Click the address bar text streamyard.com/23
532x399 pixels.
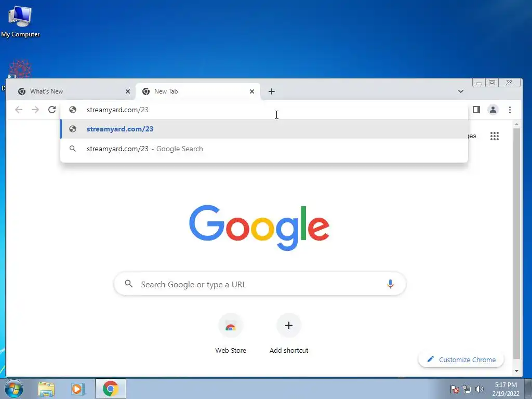point(117,110)
